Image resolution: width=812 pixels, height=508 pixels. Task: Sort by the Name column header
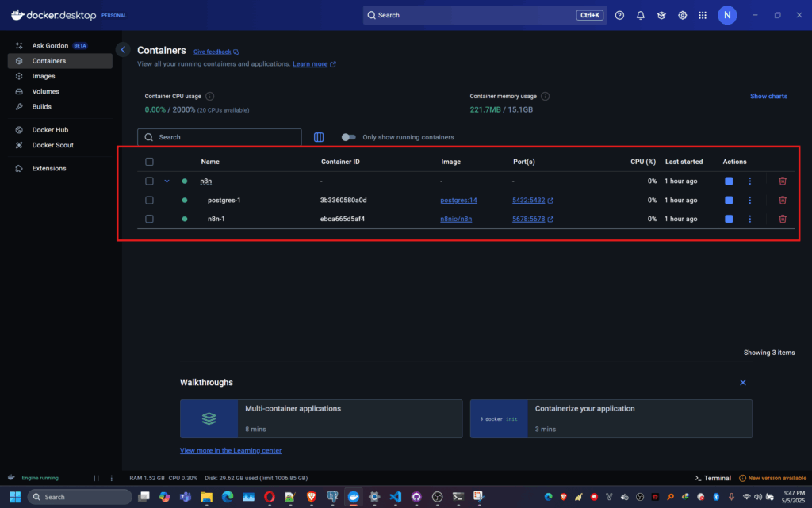(x=210, y=162)
